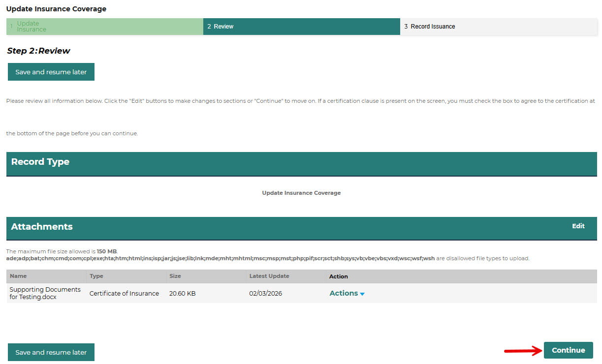Click the Latest Update column header

click(269, 276)
